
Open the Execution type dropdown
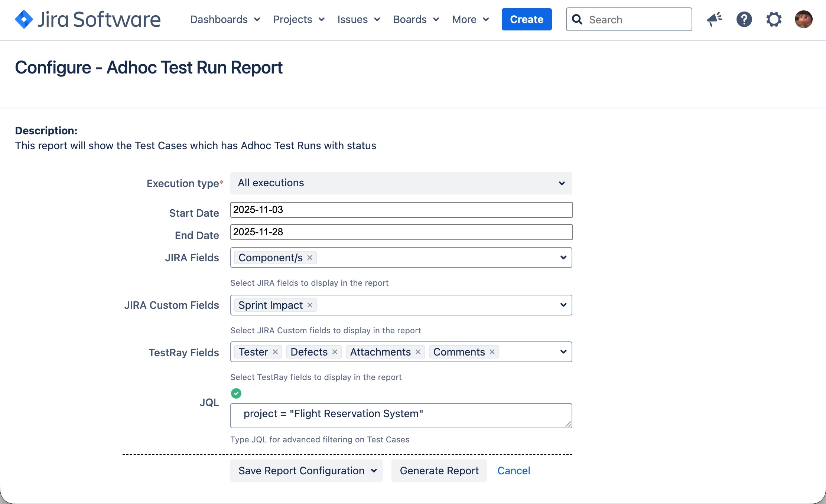pyautogui.click(x=401, y=183)
